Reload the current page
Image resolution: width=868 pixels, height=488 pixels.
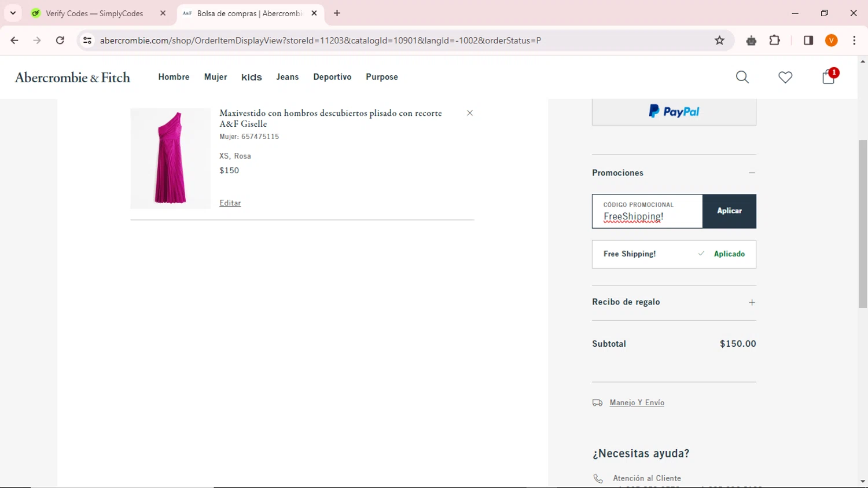coord(60,41)
